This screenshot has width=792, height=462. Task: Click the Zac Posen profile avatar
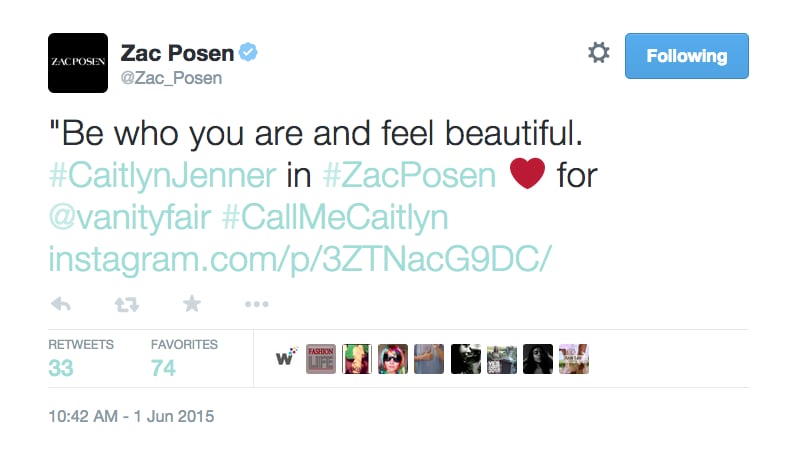(x=78, y=63)
